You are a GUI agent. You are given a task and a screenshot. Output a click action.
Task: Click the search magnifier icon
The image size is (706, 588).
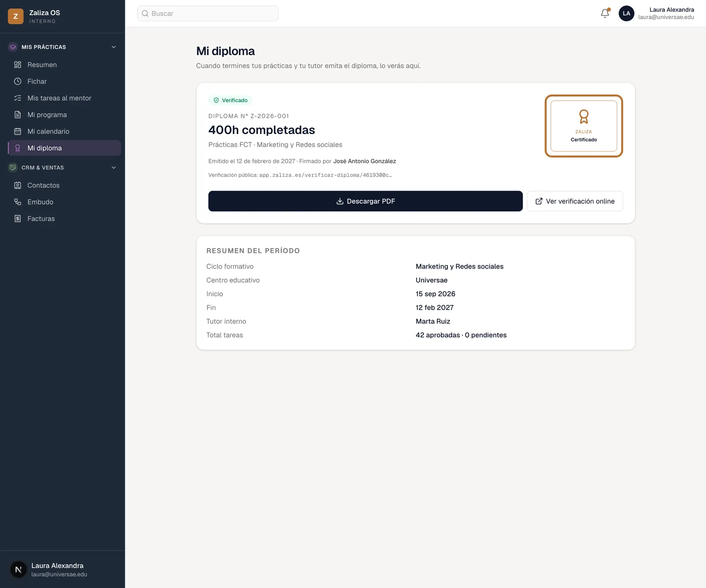(x=145, y=14)
